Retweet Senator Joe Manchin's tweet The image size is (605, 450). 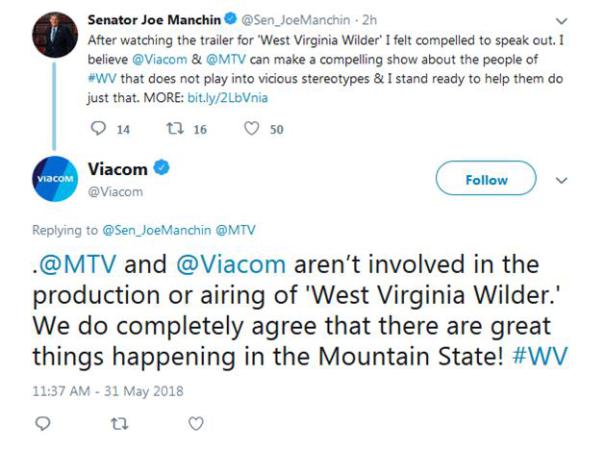tap(170, 128)
